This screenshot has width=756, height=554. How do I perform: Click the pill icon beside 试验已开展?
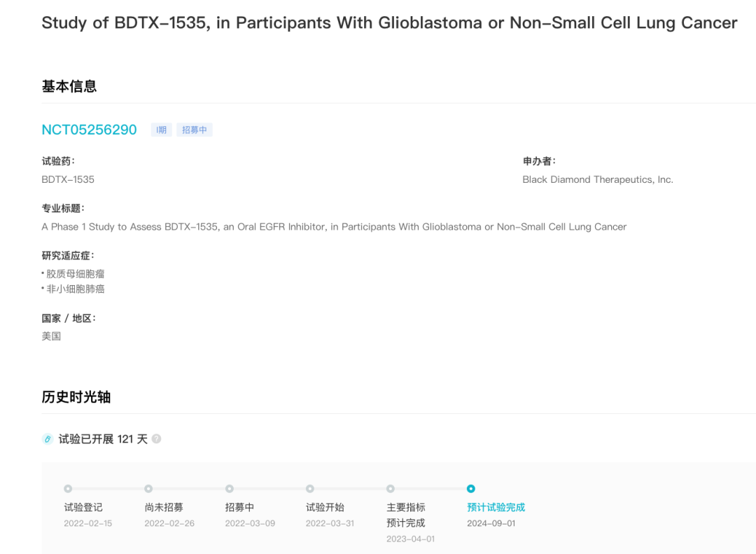[x=48, y=439]
